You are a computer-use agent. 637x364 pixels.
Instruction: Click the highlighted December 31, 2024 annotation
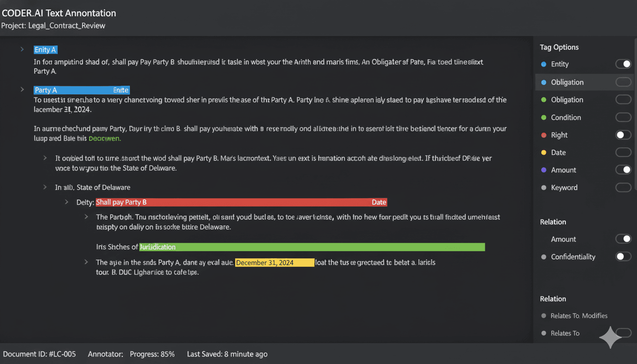point(274,263)
